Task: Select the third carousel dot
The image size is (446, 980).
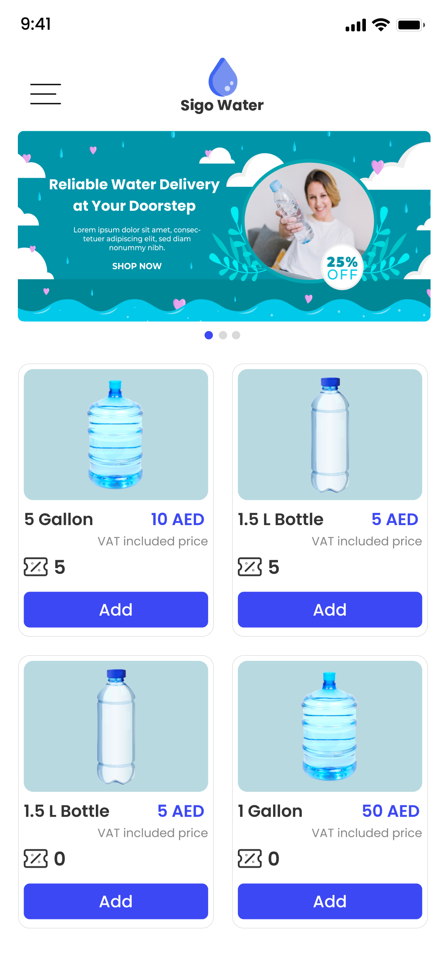Action: pyautogui.click(x=236, y=335)
